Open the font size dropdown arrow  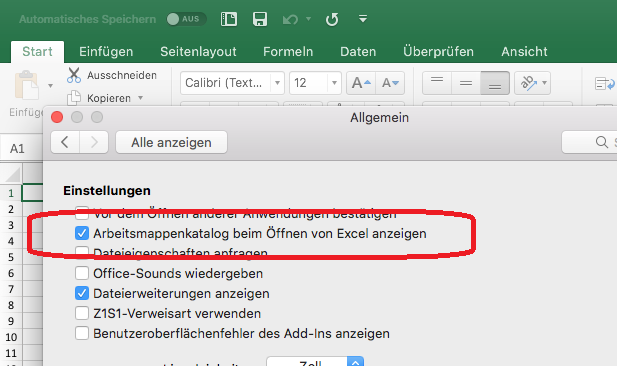click(334, 83)
